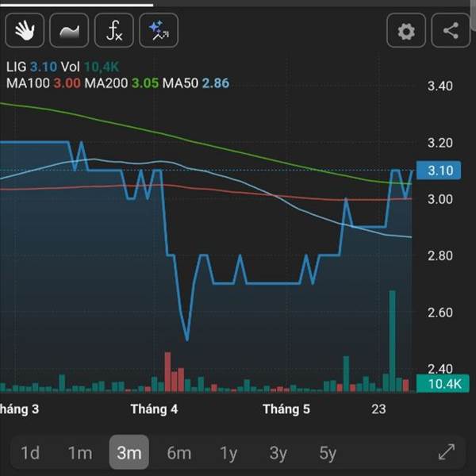The height and width of the screenshot is (476, 476).
Task: Click the Tháng 4 axis label
Action: [154, 409]
